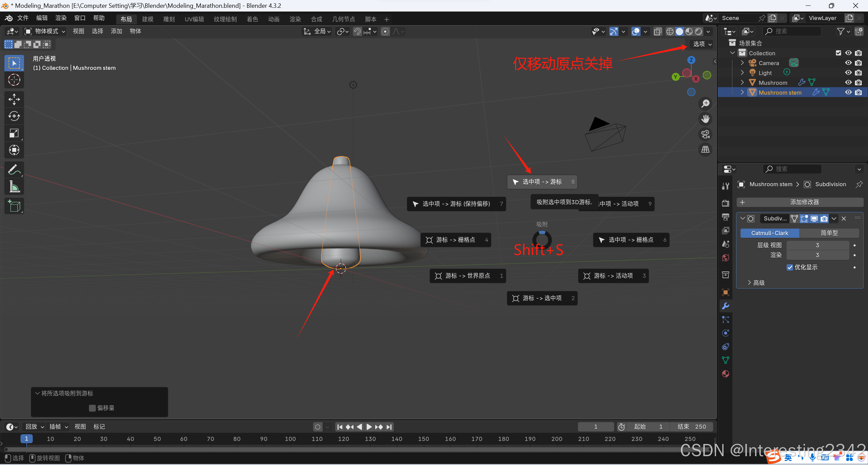The height and width of the screenshot is (465, 868).
Task: Select the 3D Cursor tool
Action: 14,80
